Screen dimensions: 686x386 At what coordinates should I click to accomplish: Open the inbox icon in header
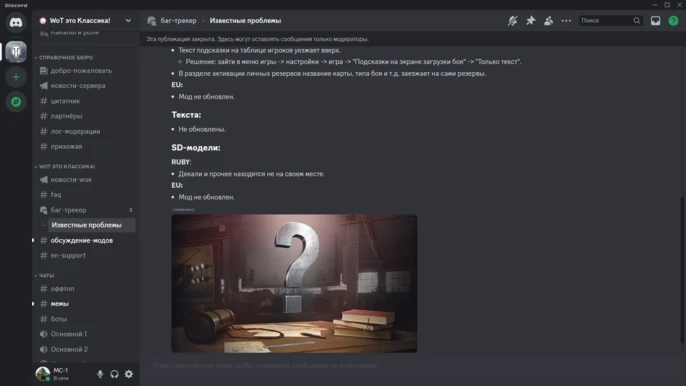pos(655,21)
